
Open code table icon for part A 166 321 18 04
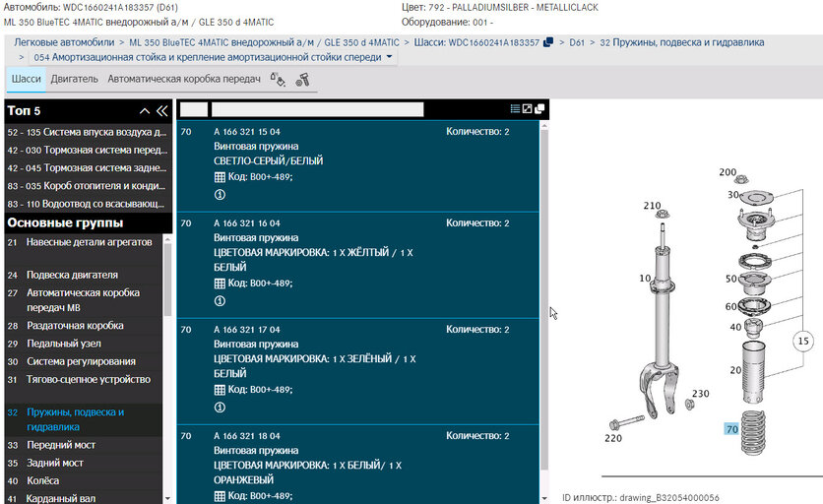click(220, 495)
